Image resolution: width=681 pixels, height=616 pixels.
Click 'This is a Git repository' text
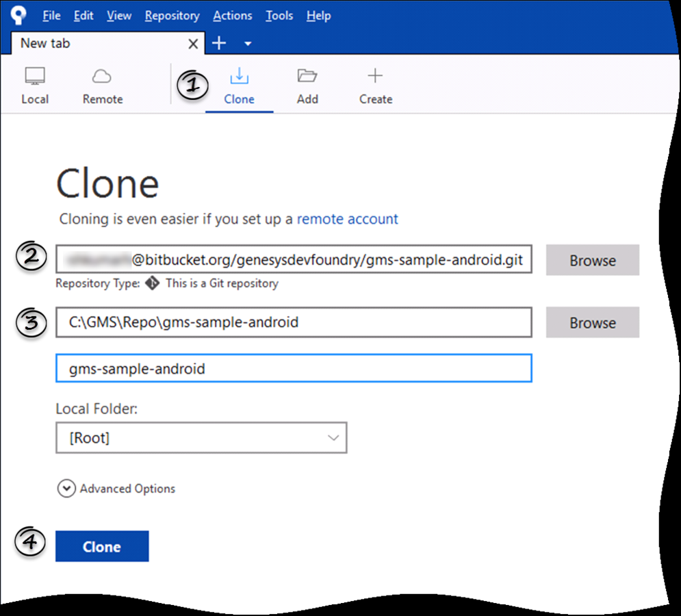click(x=222, y=283)
